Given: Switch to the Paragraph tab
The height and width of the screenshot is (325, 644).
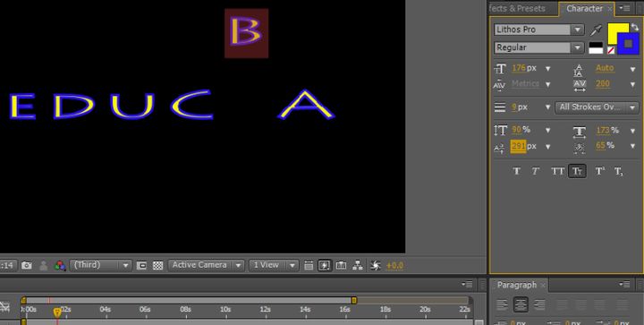Looking at the screenshot, I should point(517,285).
